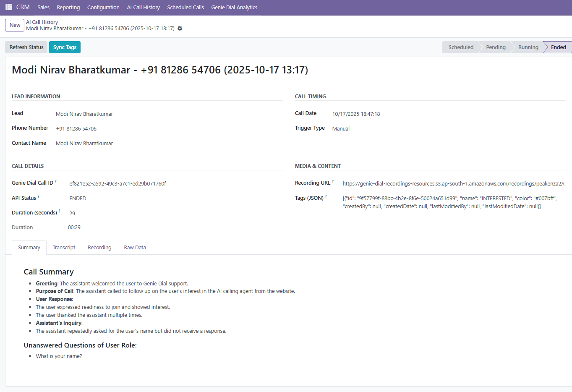Click the API Status value ENDED
The width and height of the screenshot is (572, 392).
pos(78,199)
